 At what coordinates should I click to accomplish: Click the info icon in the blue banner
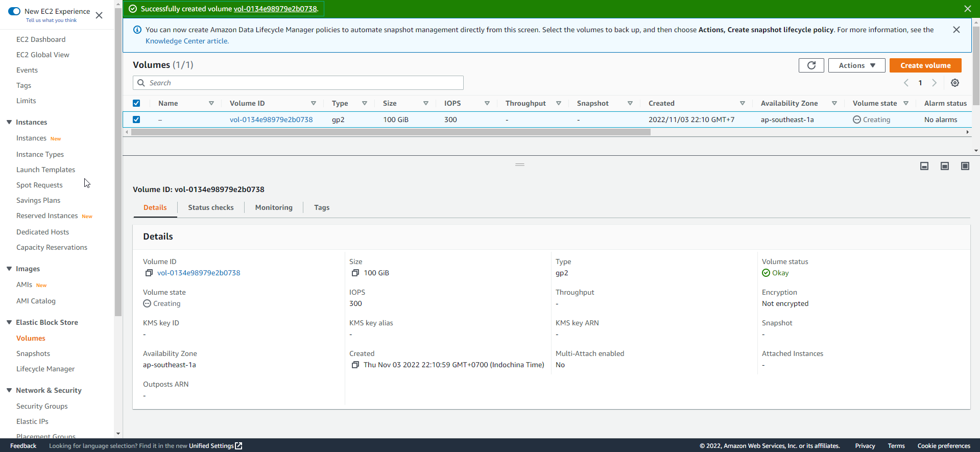coord(137,30)
